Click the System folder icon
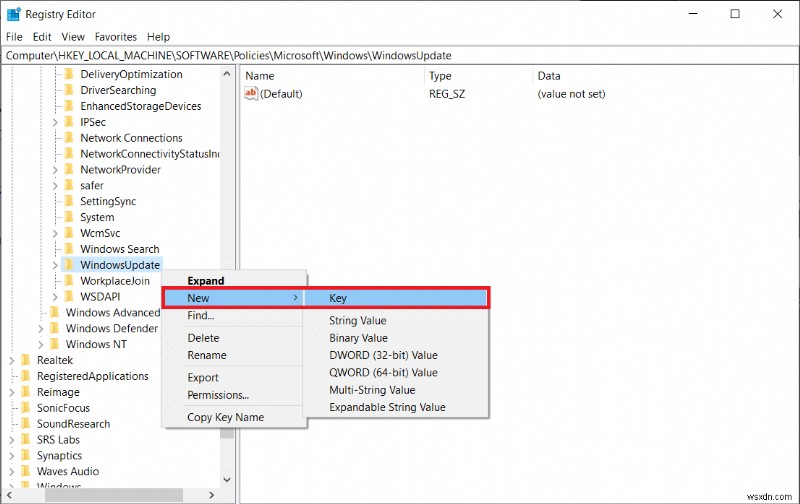 pos(69,217)
